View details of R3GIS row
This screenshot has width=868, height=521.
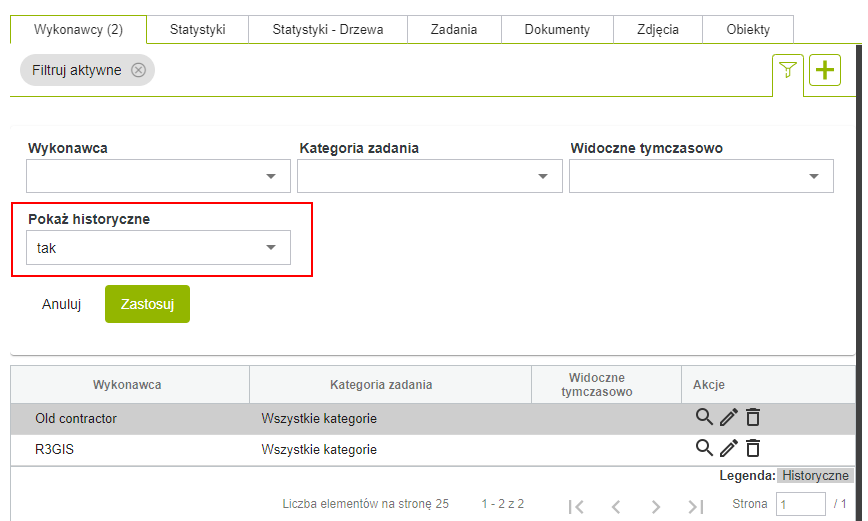[x=704, y=448]
